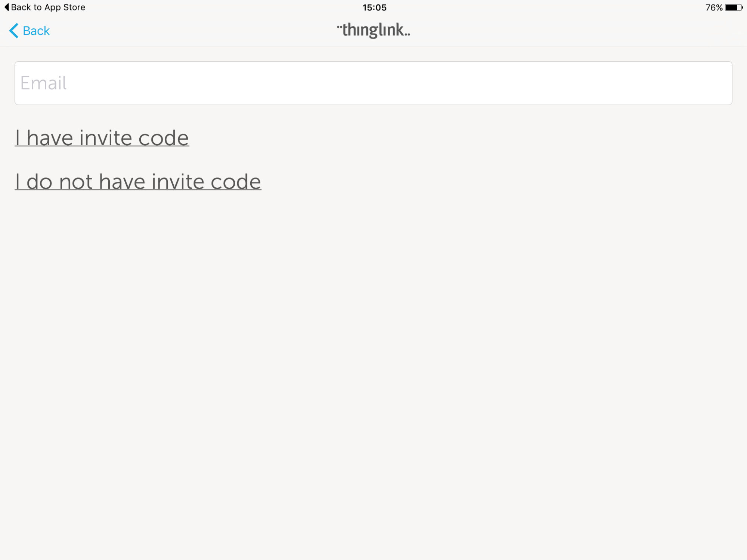
Task: Activate the email address entry box
Action: point(373,83)
